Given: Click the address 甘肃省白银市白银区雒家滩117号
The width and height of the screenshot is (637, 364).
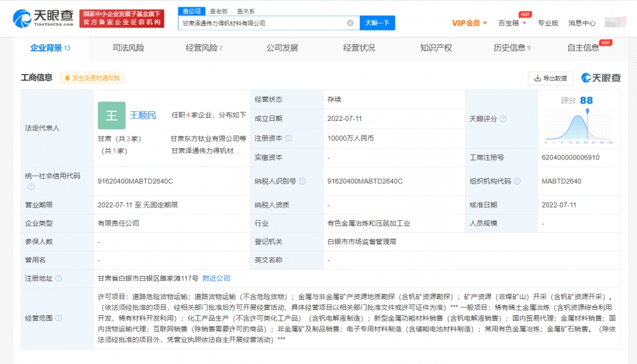Looking at the screenshot, I should click(x=148, y=278).
